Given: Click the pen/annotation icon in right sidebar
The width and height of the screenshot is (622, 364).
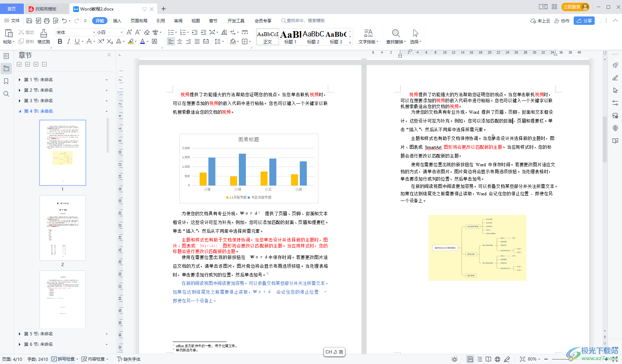Looking at the screenshot, I should pos(615,78).
